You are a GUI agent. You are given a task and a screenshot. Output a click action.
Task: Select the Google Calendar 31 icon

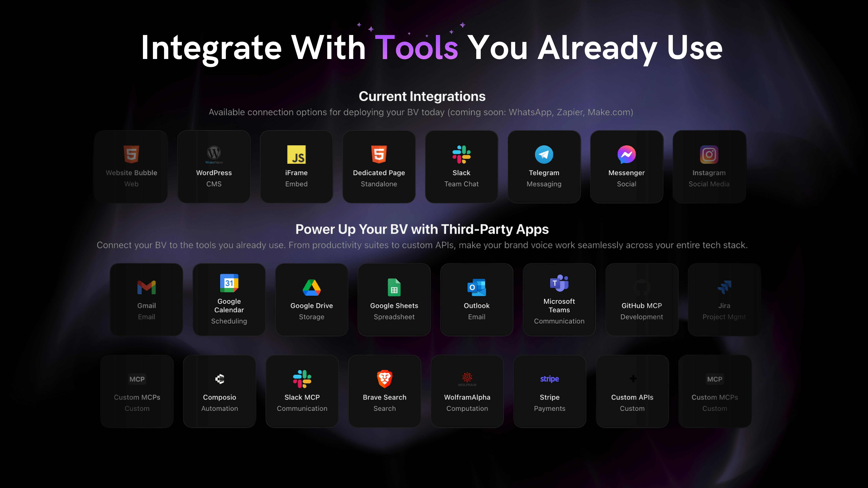(x=229, y=283)
